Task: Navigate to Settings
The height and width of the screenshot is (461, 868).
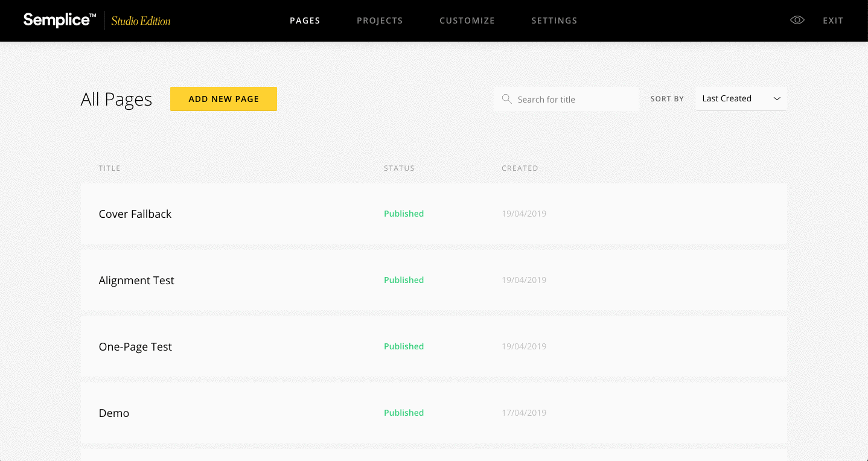Action: (x=554, y=20)
